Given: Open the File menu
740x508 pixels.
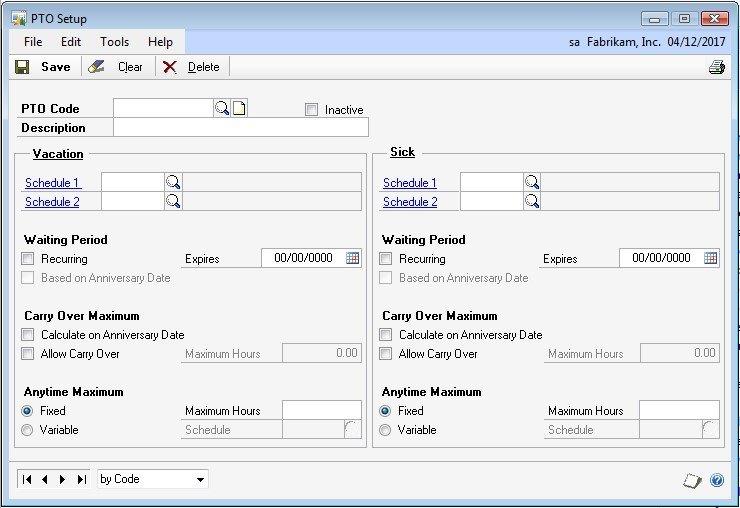Looking at the screenshot, I should [33, 42].
